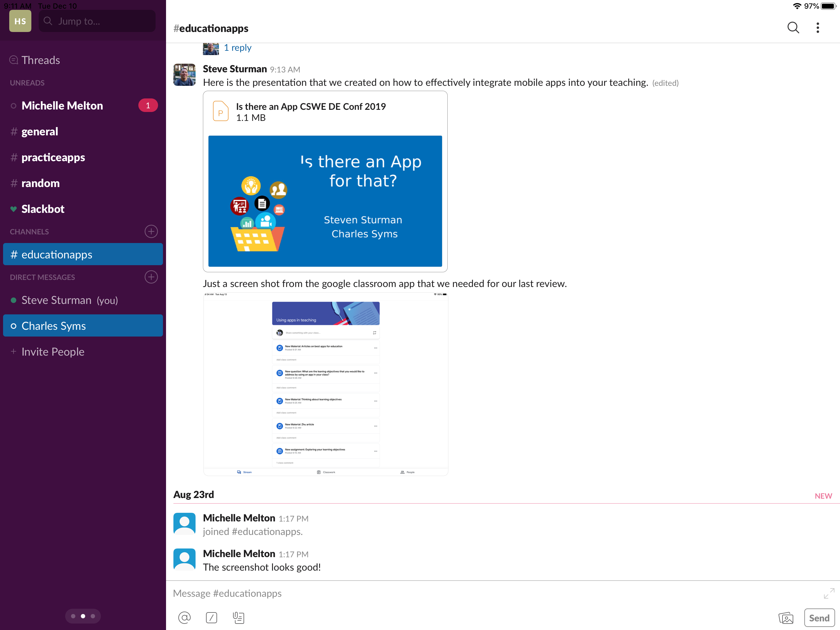Viewport: 840px width, 630px height.
Task: Tap the Jump to search field
Action: click(x=97, y=21)
